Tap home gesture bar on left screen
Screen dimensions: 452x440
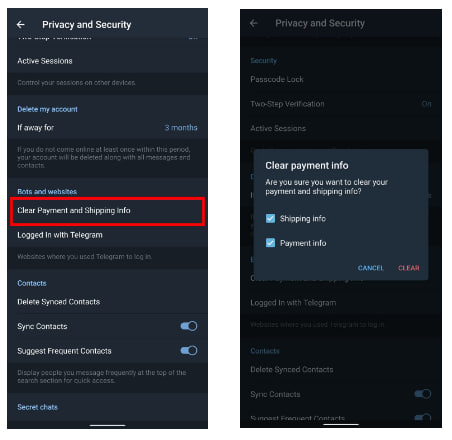point(107,425)
